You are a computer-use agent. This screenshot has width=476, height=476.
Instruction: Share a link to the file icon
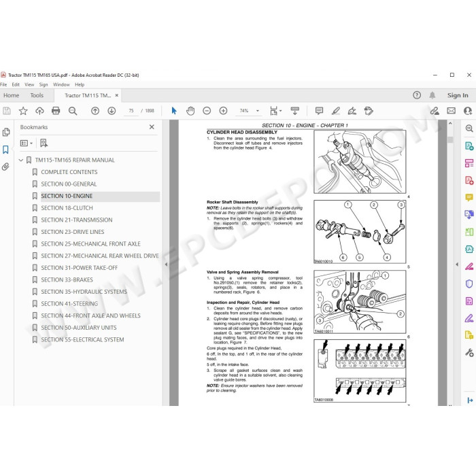point(435,111)
